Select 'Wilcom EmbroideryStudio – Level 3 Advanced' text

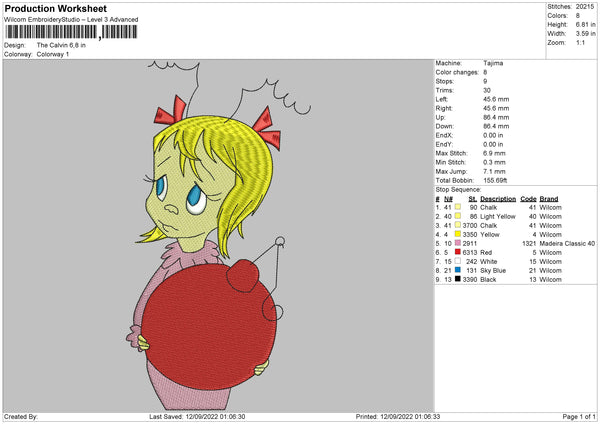71,20
